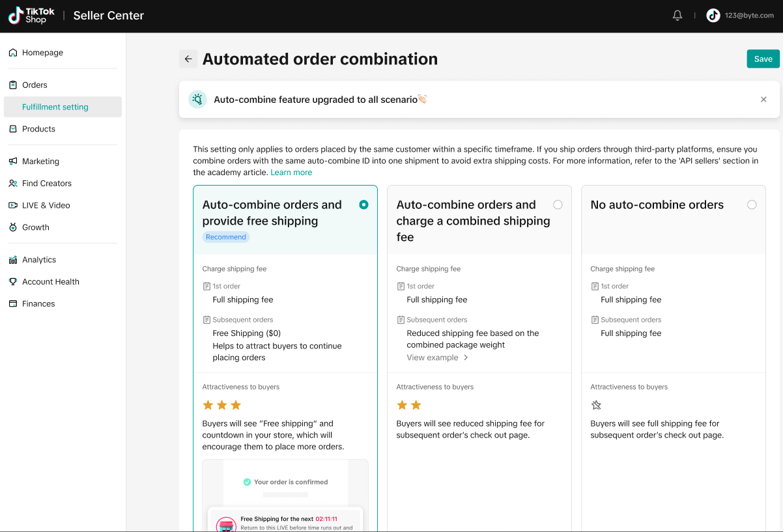
Task: Click the Account Health trophy icon
Action: [x=13, y=282]
